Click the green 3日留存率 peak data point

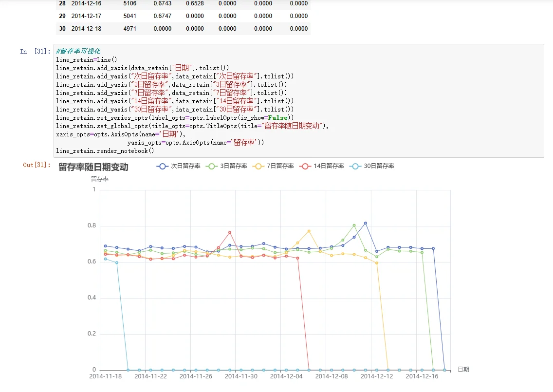(354, 225)
